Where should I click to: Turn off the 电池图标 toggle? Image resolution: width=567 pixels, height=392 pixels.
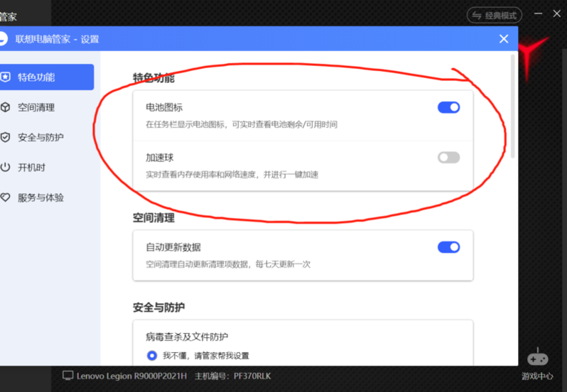tap(448, 107)
